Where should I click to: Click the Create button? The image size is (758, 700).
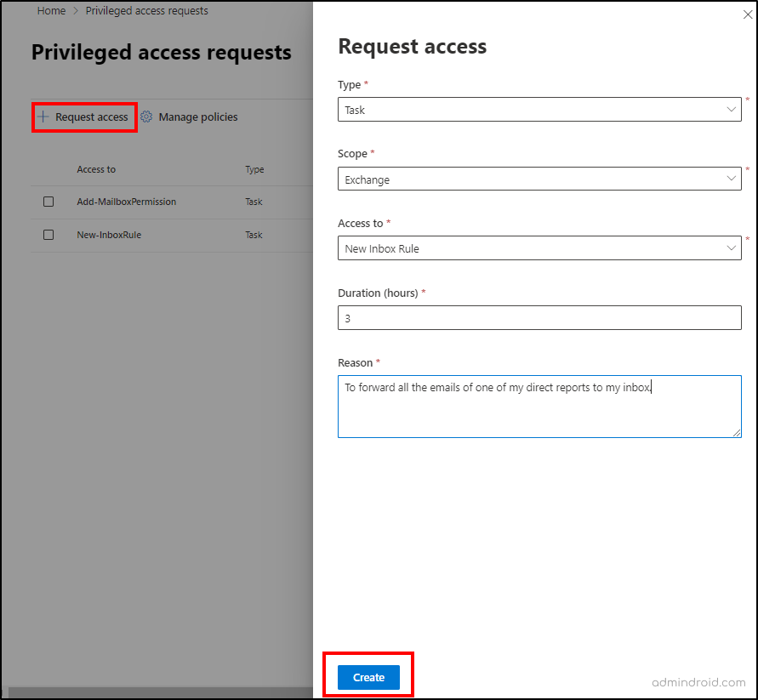[x=368, y=677]
